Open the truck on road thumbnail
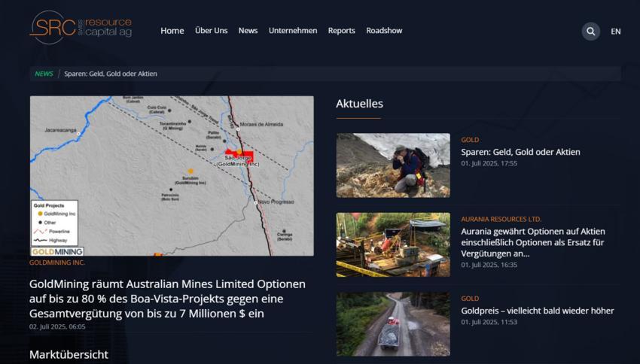 (393, 324)
